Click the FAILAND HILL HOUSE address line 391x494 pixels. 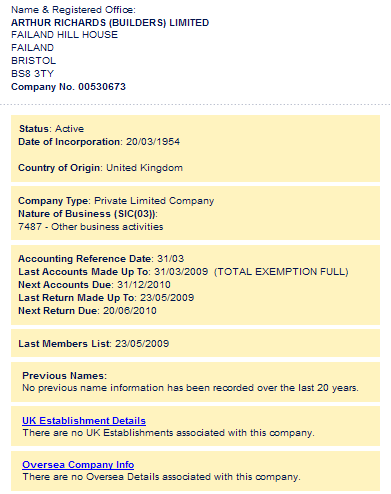64,35
